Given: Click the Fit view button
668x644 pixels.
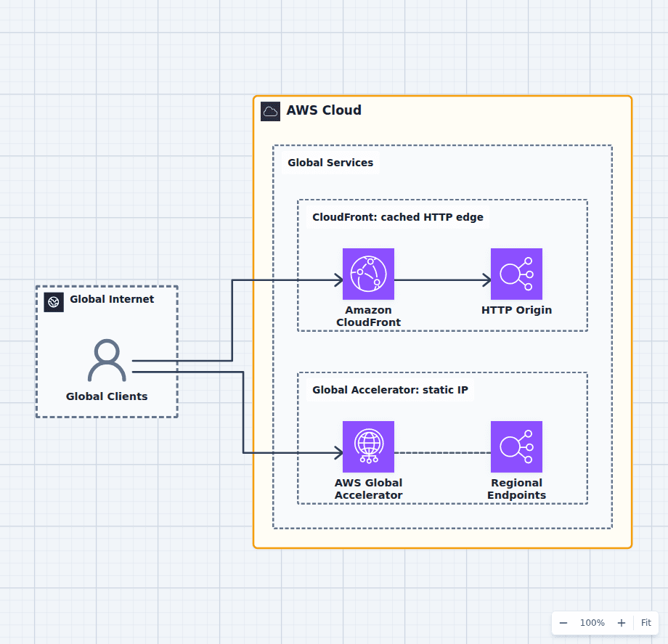Looking at the screenshot, I should click(x=645, y=623).
